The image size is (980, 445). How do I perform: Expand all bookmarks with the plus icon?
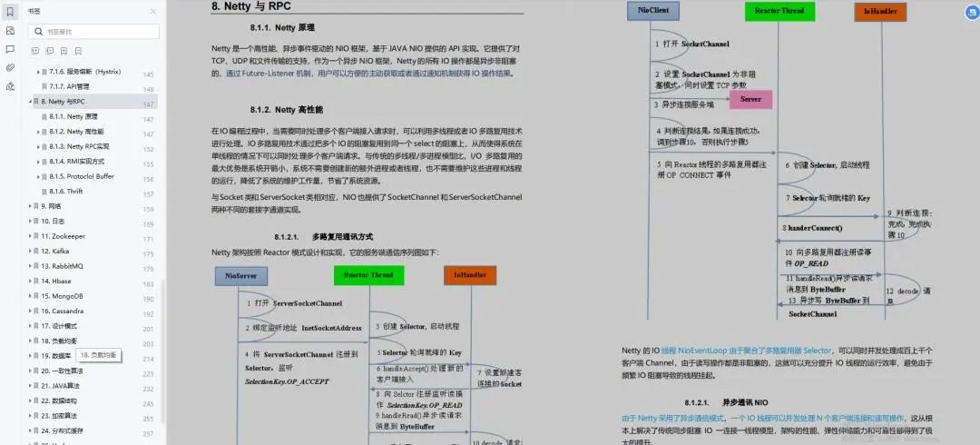tap(35, 51)
